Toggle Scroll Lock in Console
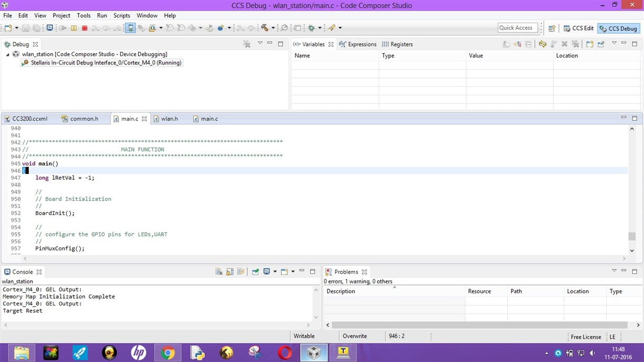 [230, 271]
